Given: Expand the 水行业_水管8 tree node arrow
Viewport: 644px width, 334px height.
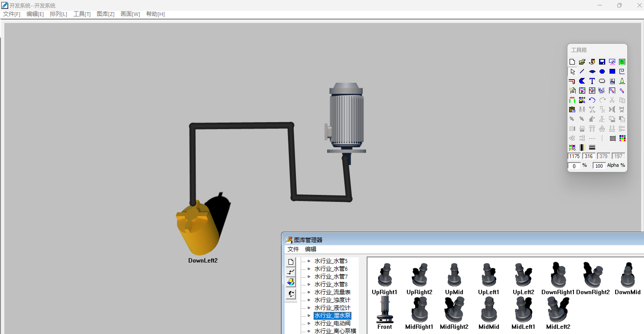Looking at the screenshot, I should [309, 284].
